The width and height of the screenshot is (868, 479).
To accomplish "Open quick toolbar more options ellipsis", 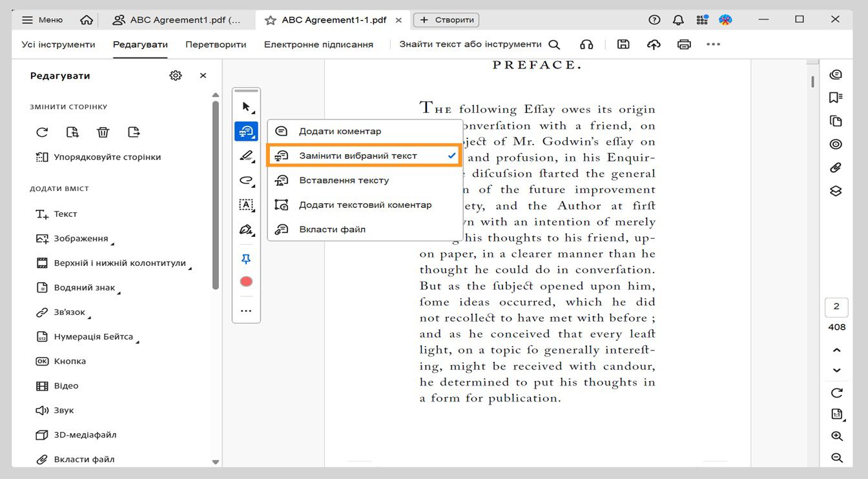I will click(x=246, y=311).
